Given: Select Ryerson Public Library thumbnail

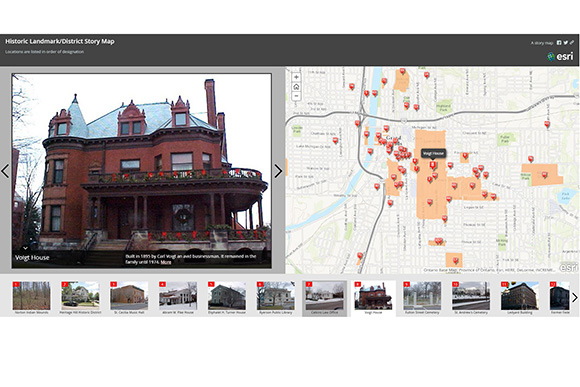Looking at the screenshot, I should coord(276,298).
